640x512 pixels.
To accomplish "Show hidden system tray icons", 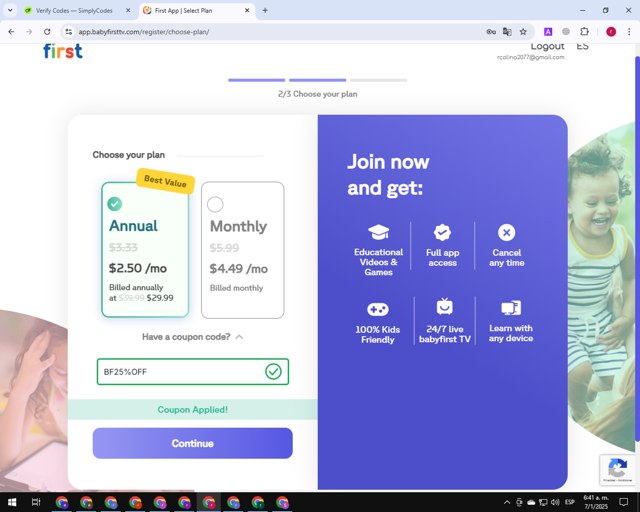I will 507,502.
